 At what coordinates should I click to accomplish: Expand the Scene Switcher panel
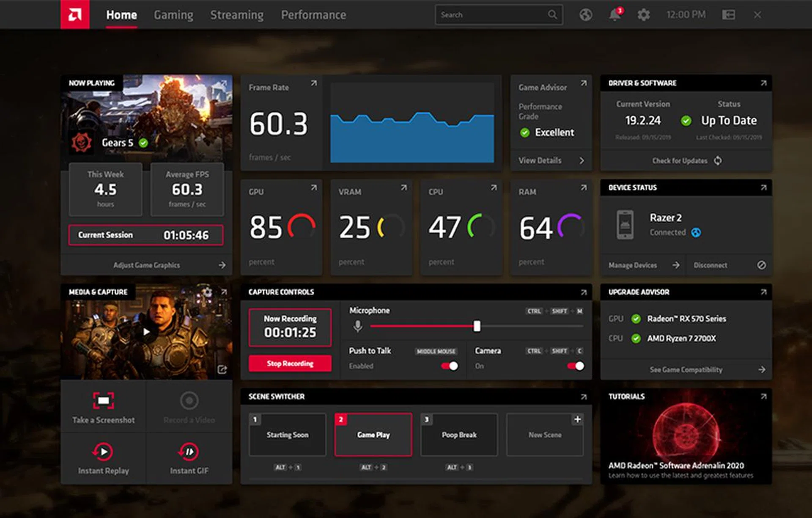point(584,397)
